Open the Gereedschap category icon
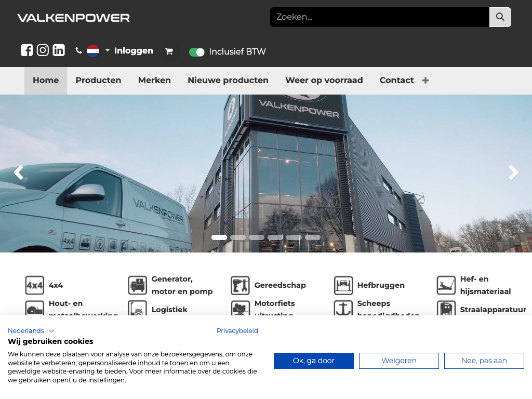 click(240, 285)
